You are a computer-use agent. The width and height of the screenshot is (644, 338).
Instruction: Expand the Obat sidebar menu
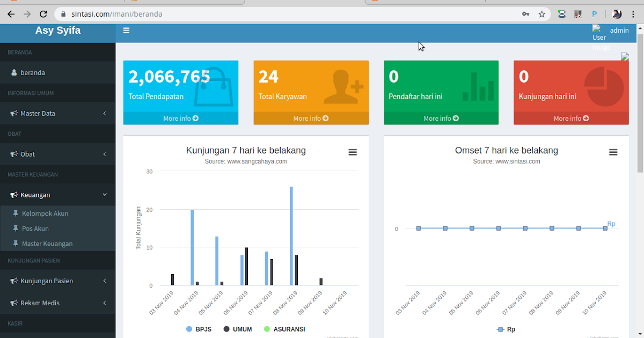click(57, 154)
